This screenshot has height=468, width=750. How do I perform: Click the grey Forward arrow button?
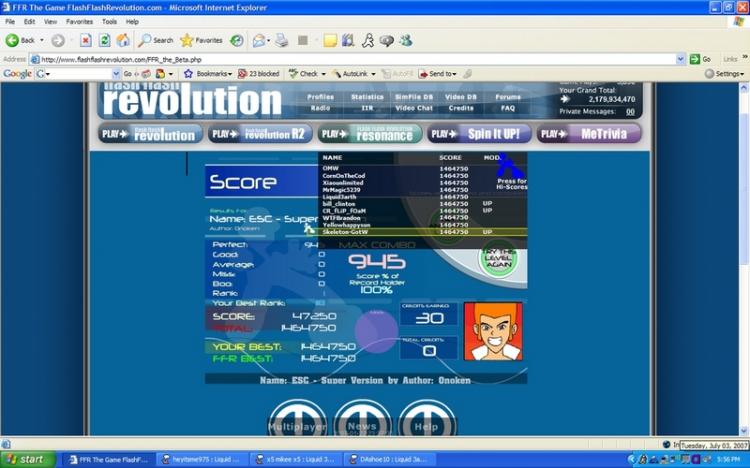tap(58, 41)
